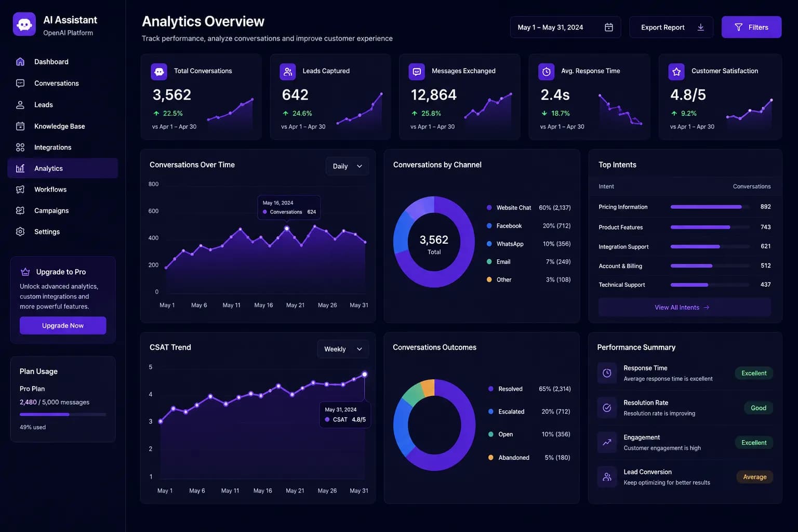Image resolution: width=798 pixels, height=532 pixels.
Task: Click the calendar icon in date range
Action: pyautogui.click(x=609, y=28)
